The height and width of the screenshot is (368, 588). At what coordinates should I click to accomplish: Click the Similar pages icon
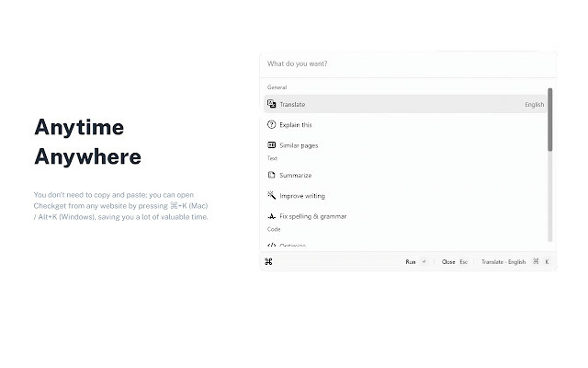click(272, 145)
